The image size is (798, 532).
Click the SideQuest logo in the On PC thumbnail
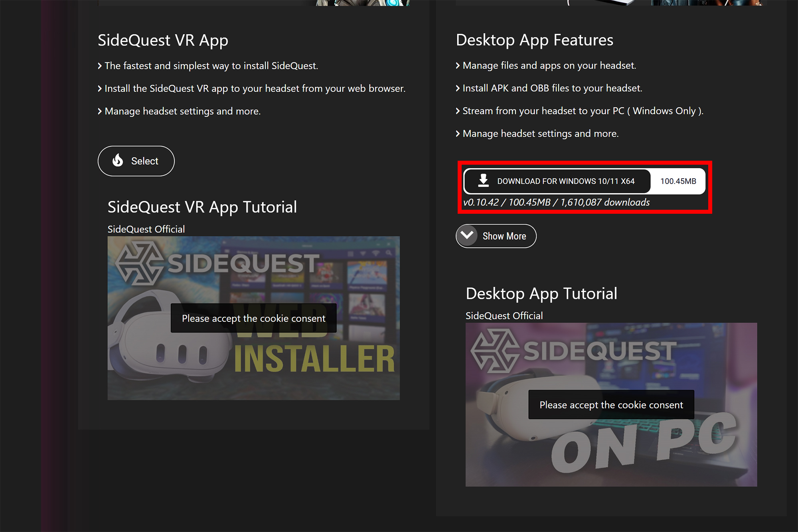coord(495,351)
